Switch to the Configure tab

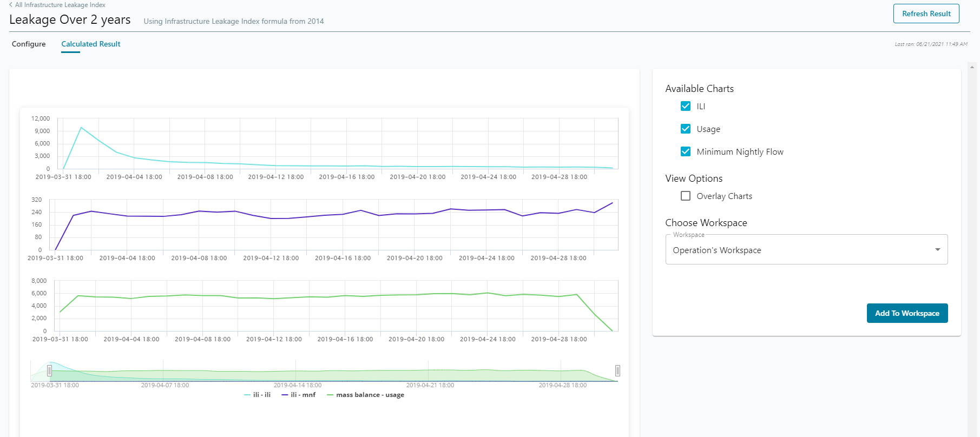pyautogui.click(x=29, y=44)
